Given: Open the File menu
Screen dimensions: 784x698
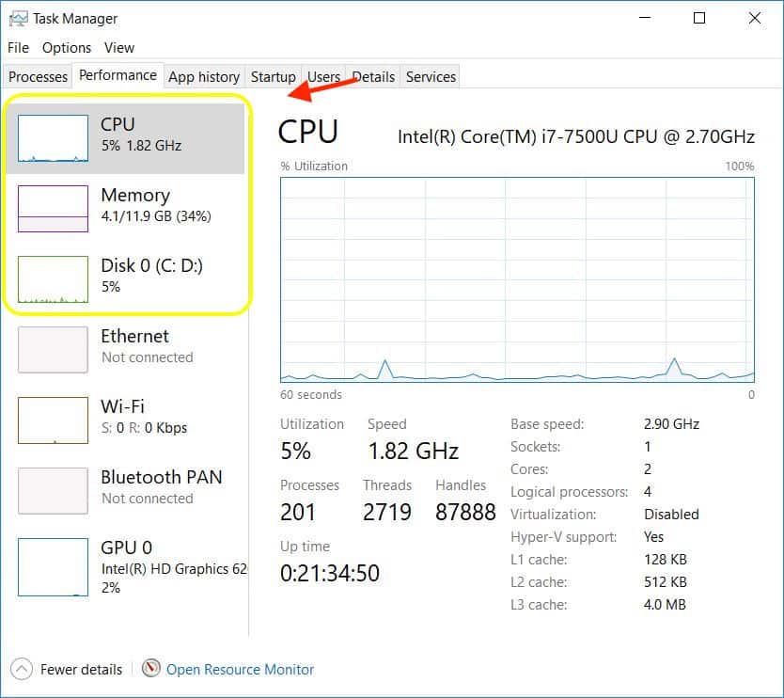Looking at the screenshot, I should click(x=19, y=47).
